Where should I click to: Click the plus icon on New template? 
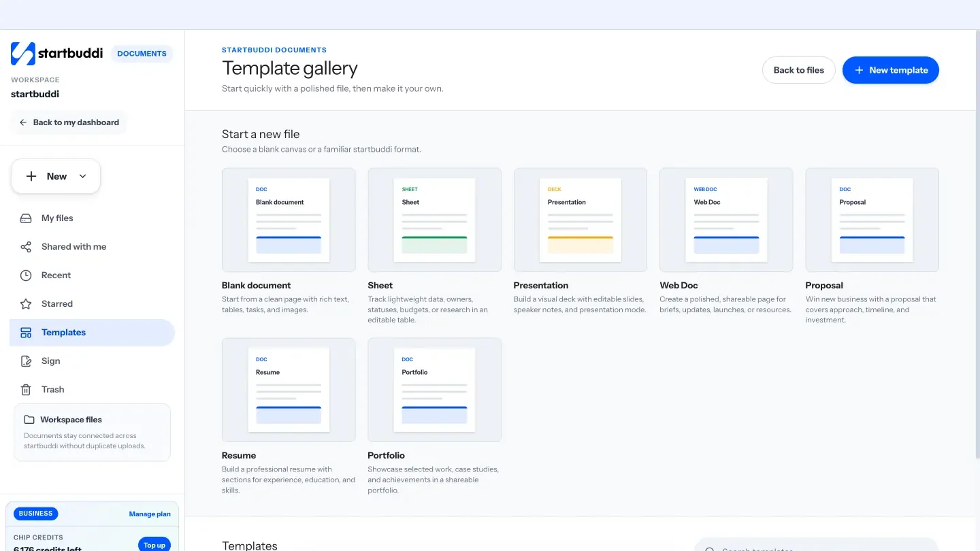(860, 70)
